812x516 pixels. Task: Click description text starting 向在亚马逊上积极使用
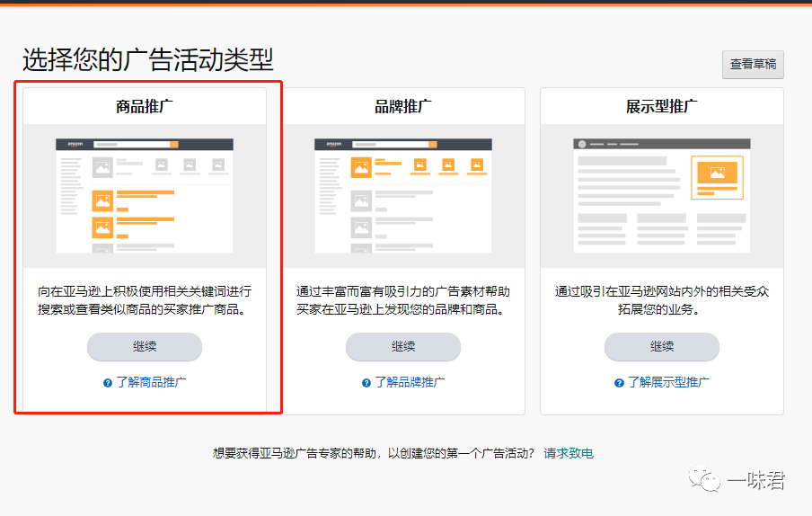[x=145, y=300]
